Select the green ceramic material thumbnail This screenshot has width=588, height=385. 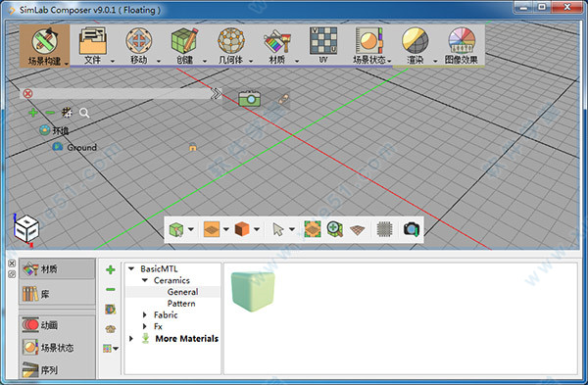click(x=254, y=291)
